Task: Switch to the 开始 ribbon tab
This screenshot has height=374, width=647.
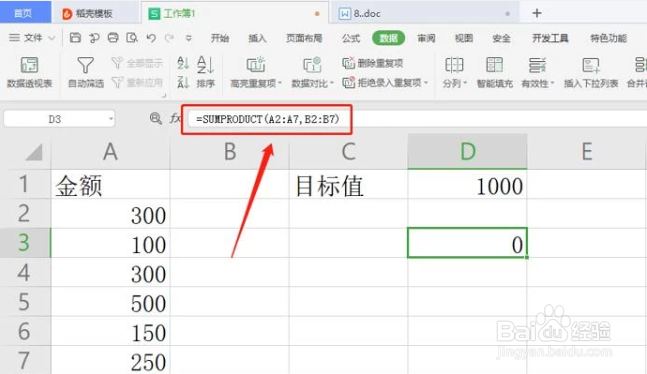Action: tap(220, 38)
